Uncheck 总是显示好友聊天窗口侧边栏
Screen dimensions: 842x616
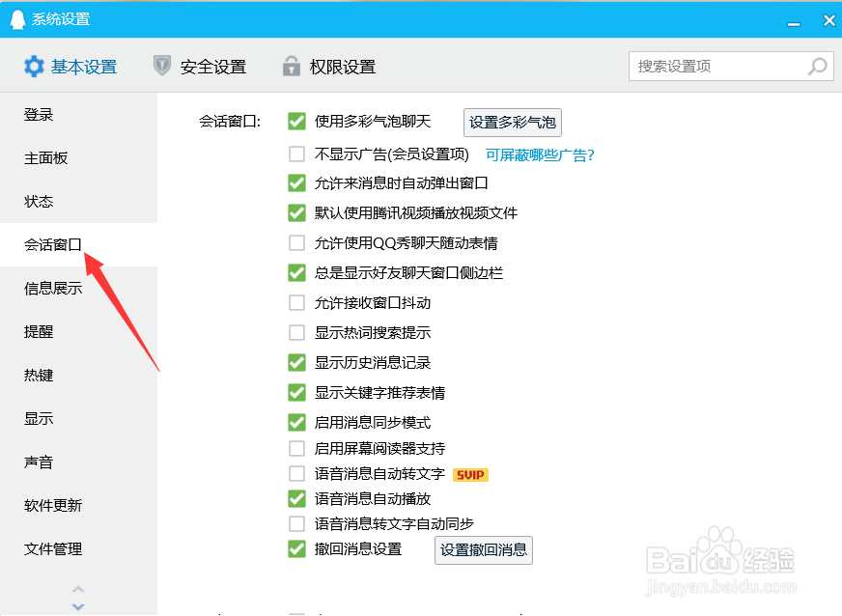point(297,273)
